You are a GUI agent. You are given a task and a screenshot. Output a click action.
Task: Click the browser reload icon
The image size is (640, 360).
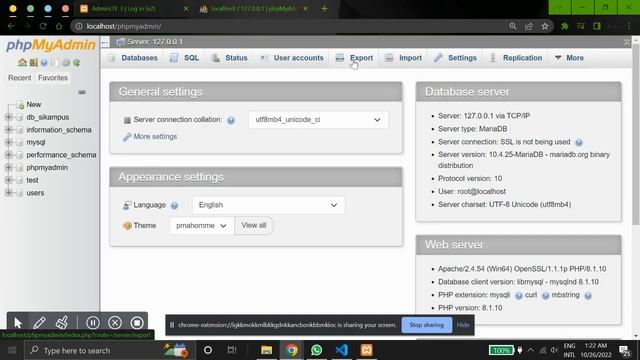(x=43, y=26)
